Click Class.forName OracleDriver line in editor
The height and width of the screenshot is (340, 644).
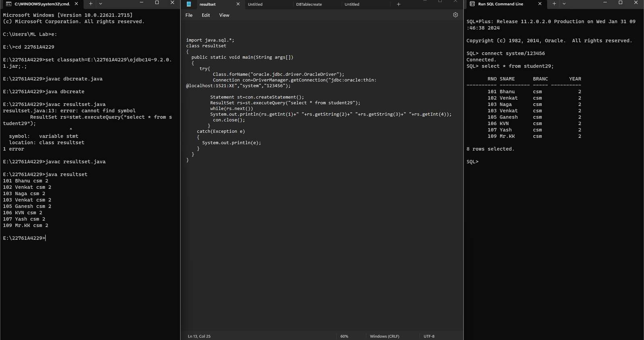[279, 74]
